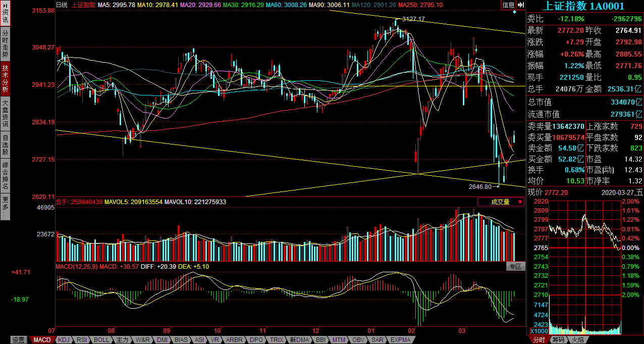Switch to W&R indicator tab

[143, 340]
